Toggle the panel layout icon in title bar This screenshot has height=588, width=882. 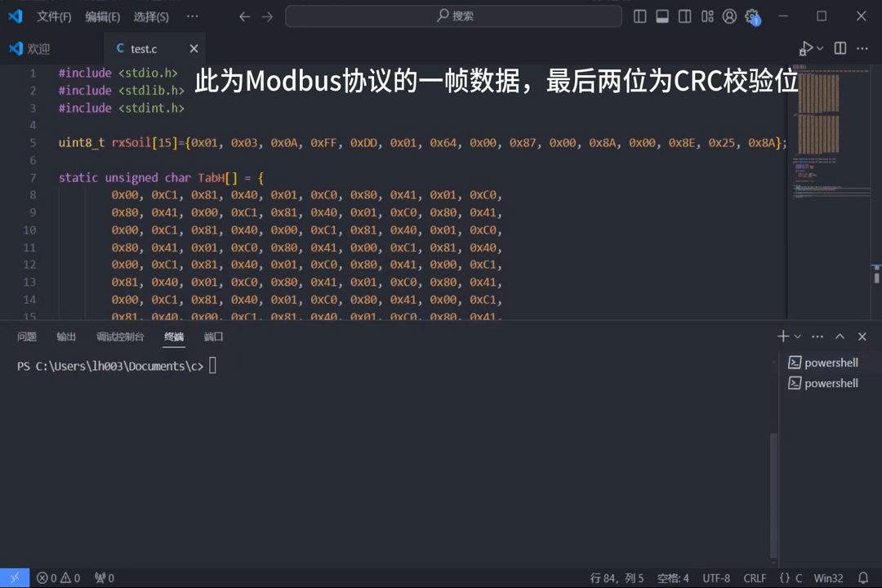662,16
